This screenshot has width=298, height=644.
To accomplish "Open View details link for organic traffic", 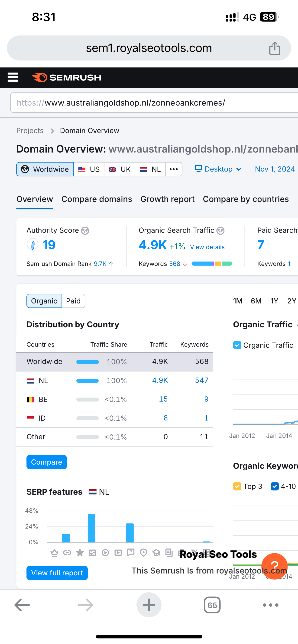I will (207, 247).
